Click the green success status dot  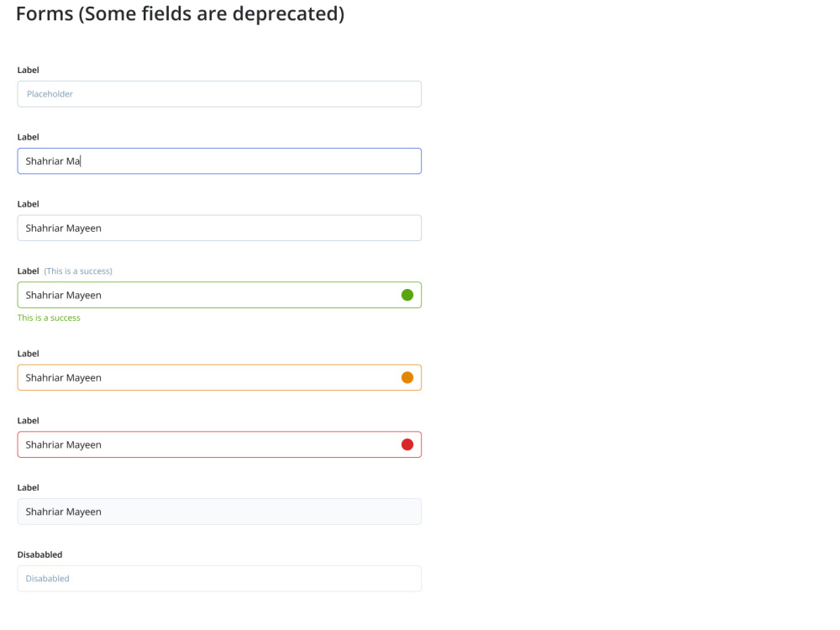[407, 295]
